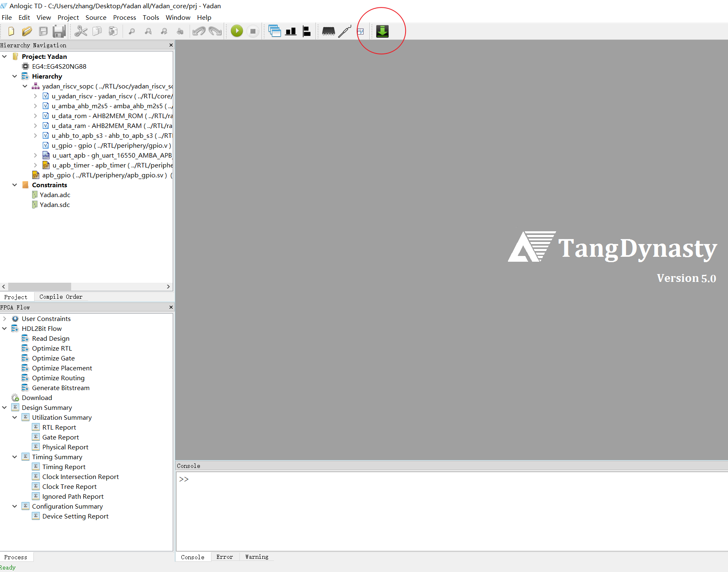Click in the Console command input area

click(x=452, y=511)
